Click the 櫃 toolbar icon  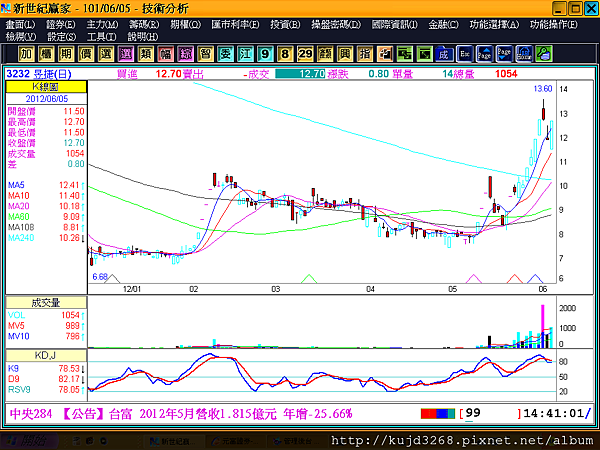46,54
